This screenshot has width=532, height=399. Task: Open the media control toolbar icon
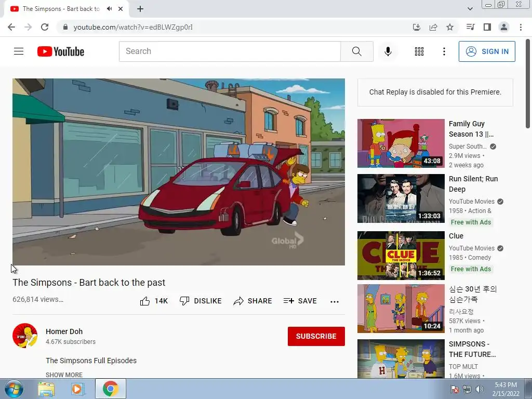tap(470, 27)
